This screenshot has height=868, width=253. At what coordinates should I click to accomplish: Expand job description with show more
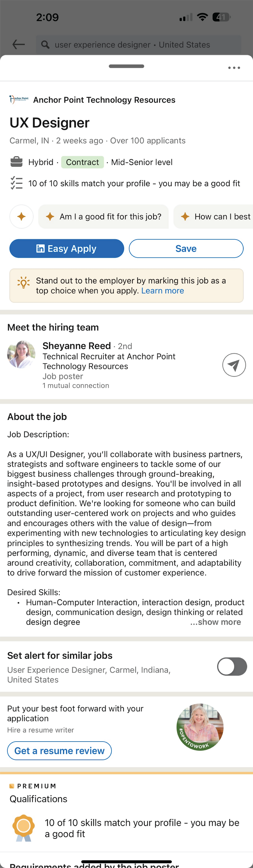[216, 622]
